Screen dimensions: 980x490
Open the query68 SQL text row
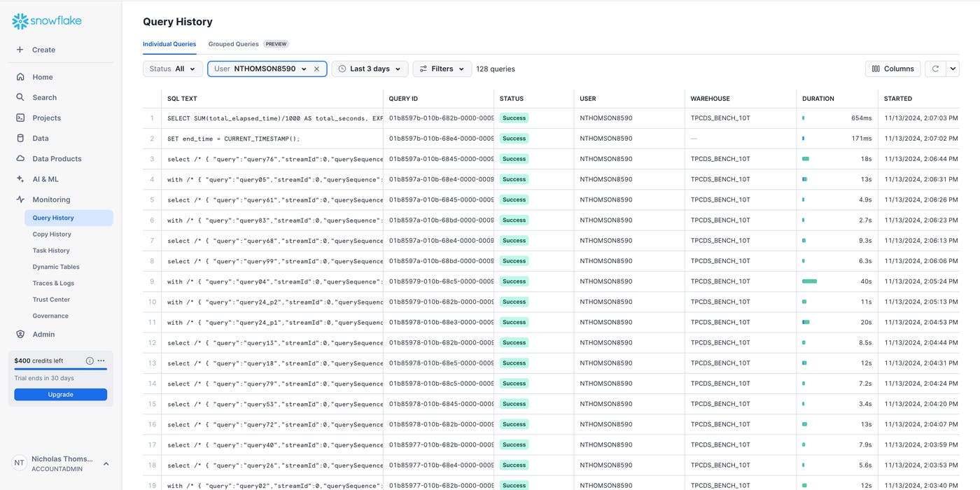(x=275, y=241)
